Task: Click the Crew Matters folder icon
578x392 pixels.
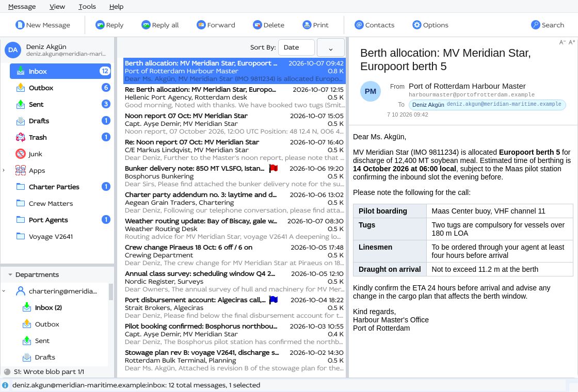Action: coord(21,203)
